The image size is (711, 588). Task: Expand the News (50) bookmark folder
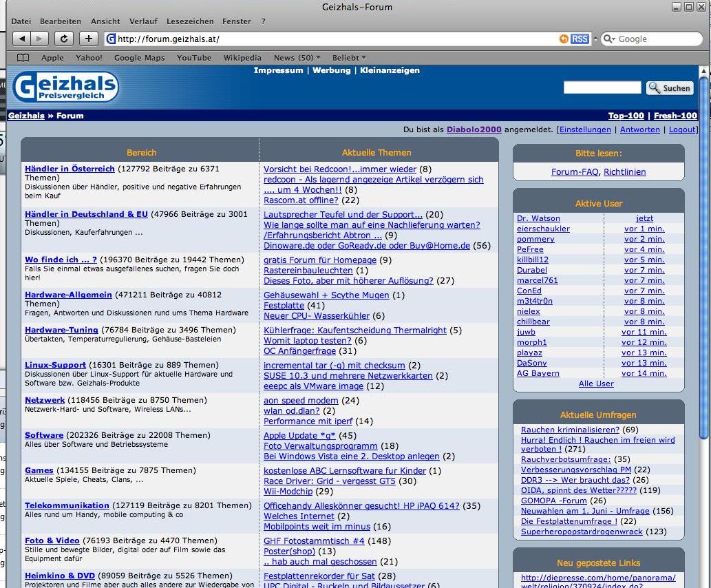coord(297,58)
